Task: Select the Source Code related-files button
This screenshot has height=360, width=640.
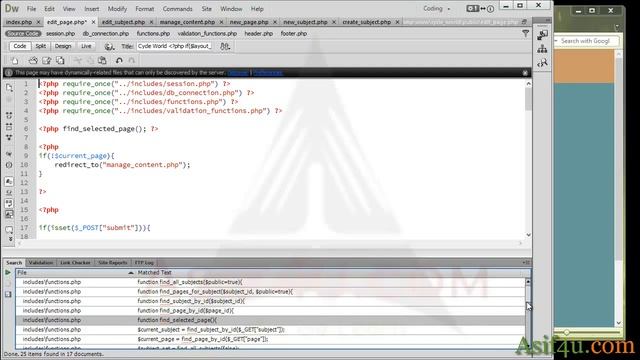Action: [x=23, y=33]
